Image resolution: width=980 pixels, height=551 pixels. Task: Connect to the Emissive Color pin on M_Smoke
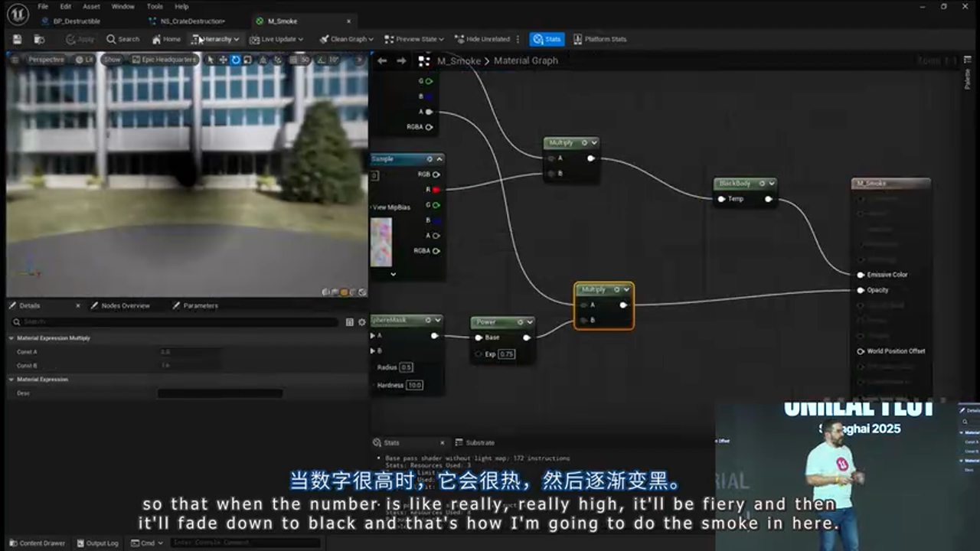click(861, 274)
